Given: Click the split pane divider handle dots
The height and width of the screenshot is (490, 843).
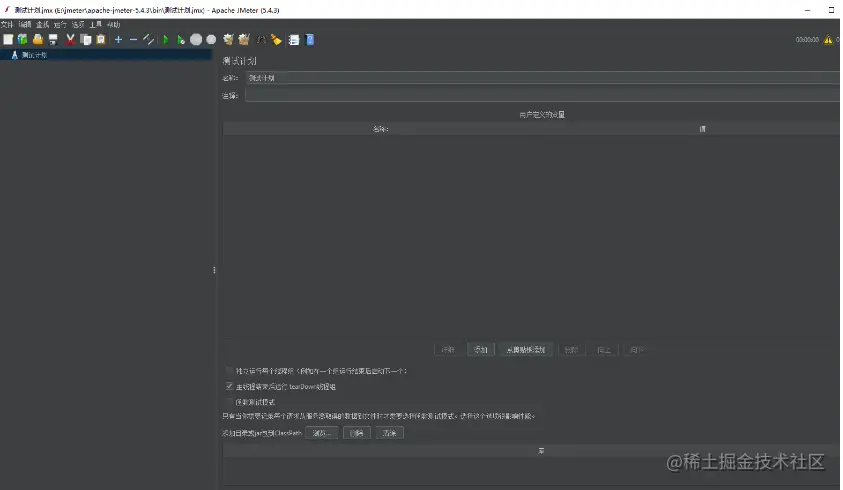Looking at the screenshot, I should 214,270.
